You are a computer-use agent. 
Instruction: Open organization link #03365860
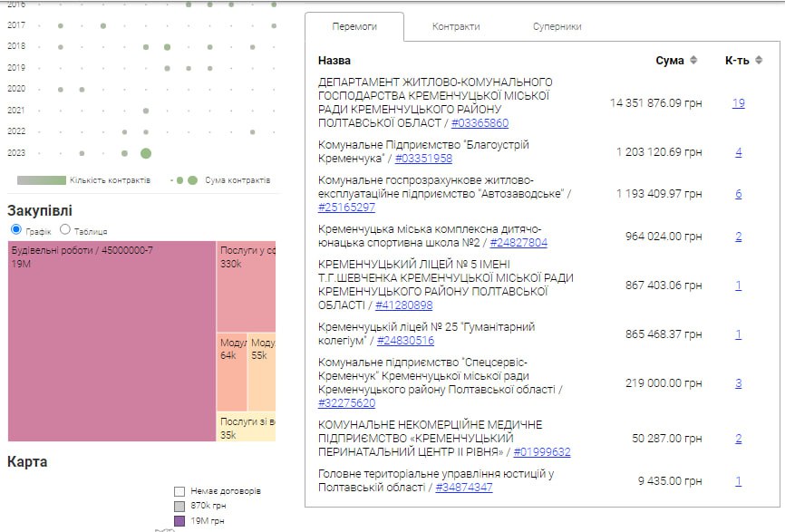pos(480,123)
